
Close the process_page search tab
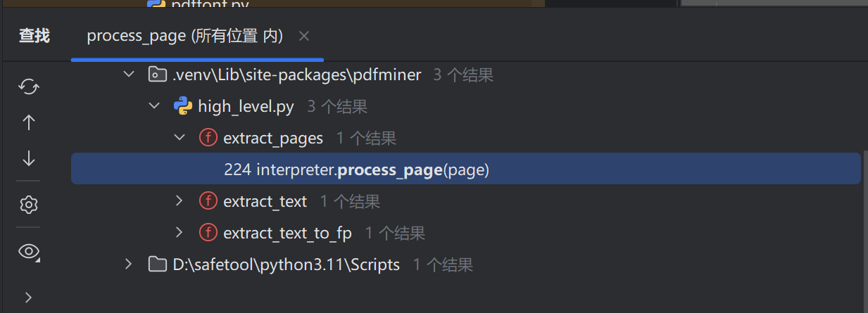click(304, 36)
